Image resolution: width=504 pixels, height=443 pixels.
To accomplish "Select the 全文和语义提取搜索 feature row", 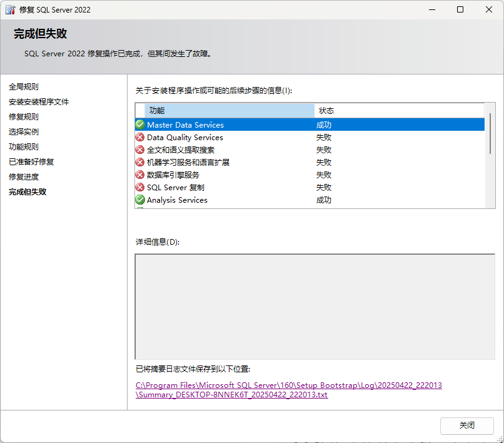I will (310, 150).
